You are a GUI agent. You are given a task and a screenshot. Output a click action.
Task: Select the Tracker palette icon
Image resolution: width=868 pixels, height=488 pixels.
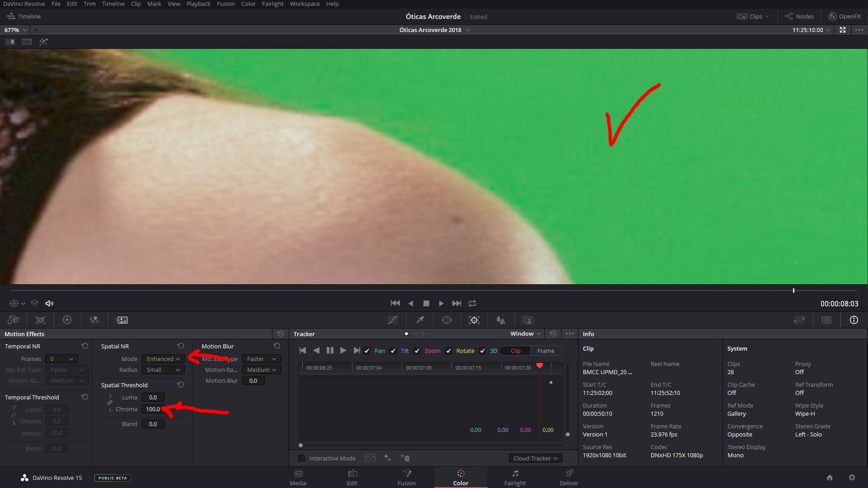coord(474,320)
